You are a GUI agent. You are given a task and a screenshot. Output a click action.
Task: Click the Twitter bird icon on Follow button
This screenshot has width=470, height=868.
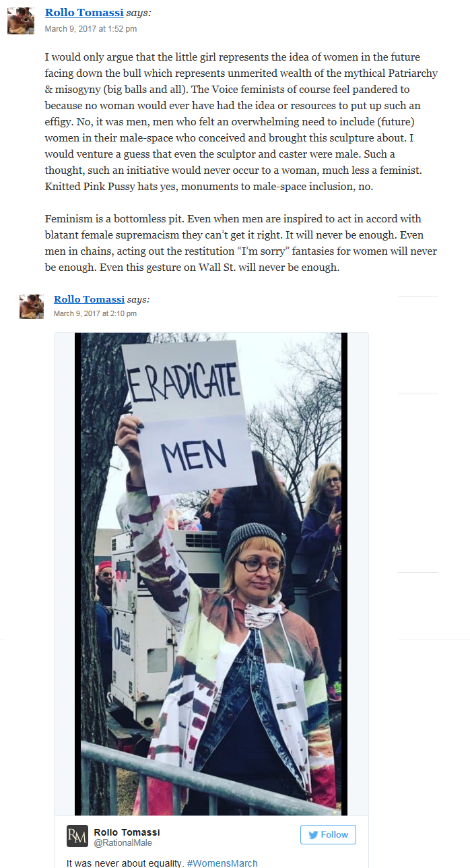coord(313,834)
